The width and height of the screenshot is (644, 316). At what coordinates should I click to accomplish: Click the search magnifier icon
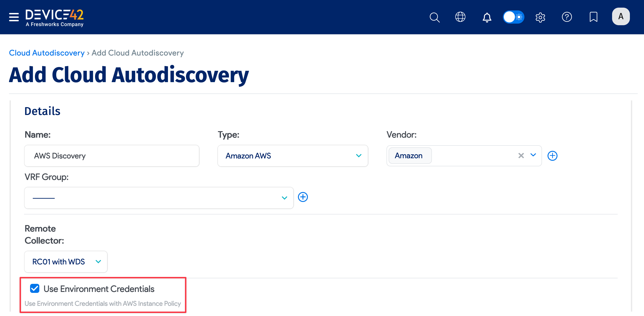(x=434, y=17)
